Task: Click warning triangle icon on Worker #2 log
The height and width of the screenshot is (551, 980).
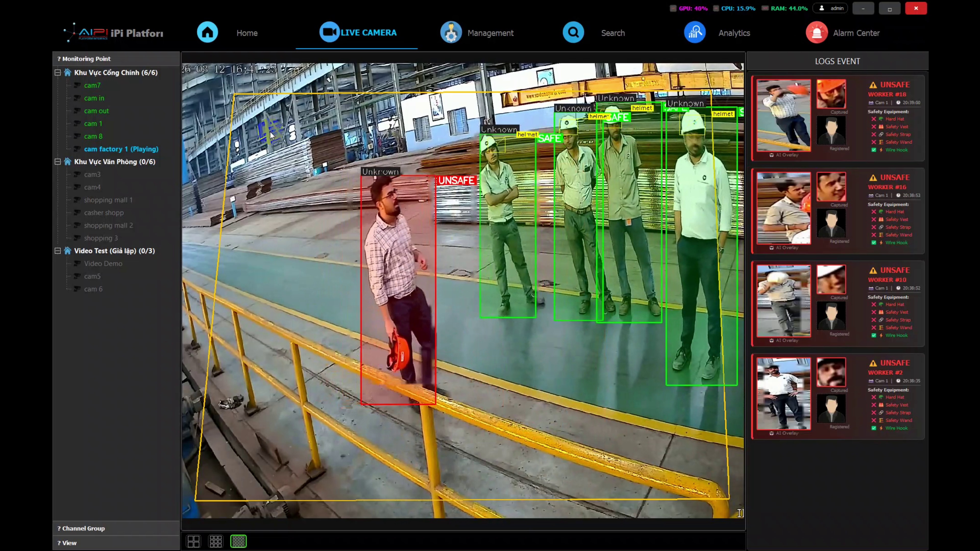Action: coord(873,363)
